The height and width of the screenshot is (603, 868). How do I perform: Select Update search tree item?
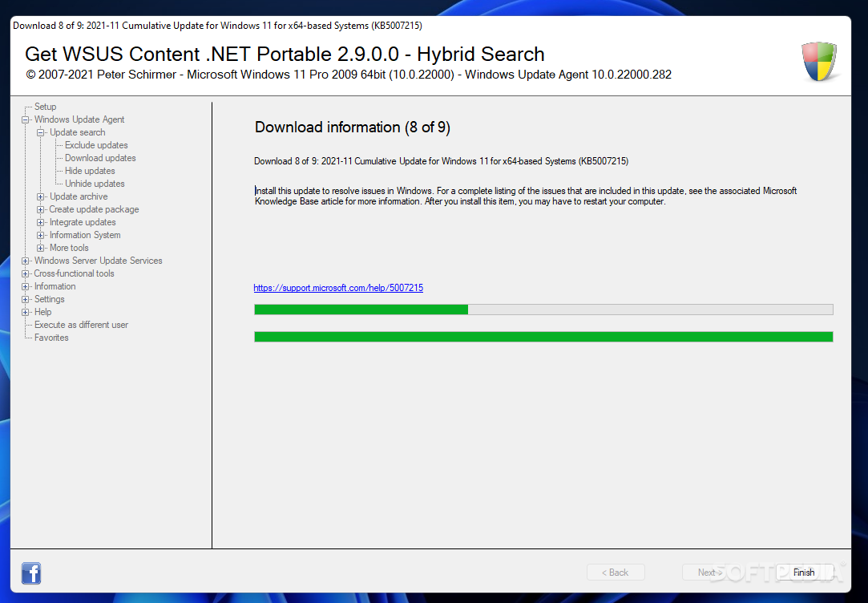point(78,132)
